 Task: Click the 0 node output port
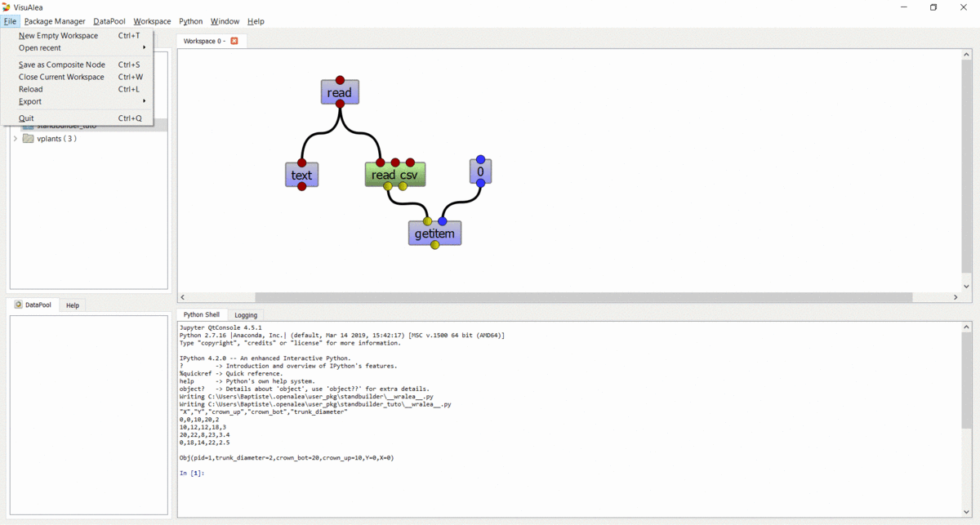(480, 183)
